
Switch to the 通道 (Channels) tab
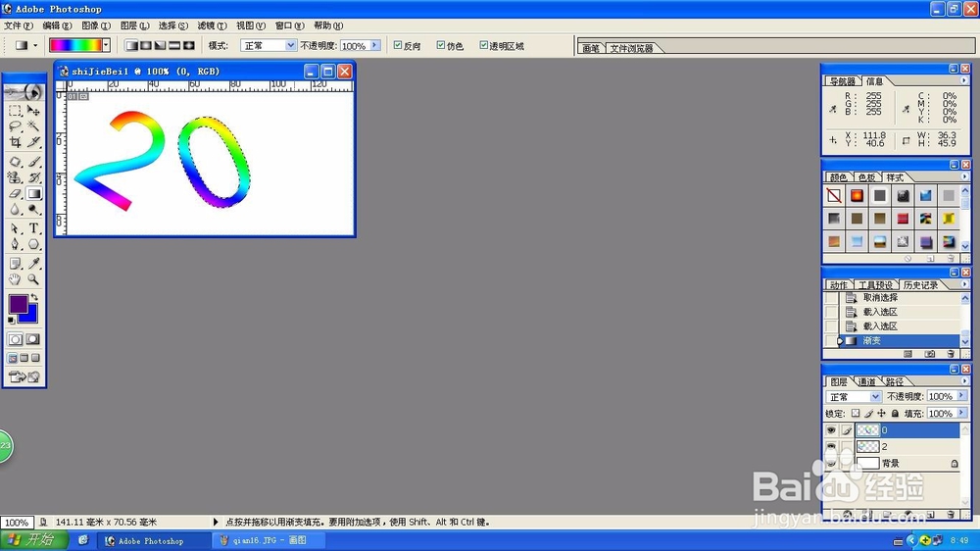[867, 381]
